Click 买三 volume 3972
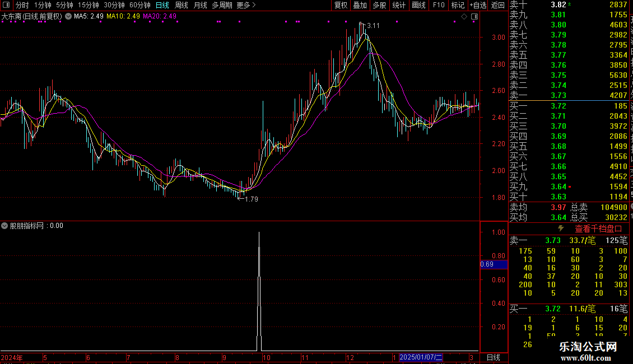 618,127
